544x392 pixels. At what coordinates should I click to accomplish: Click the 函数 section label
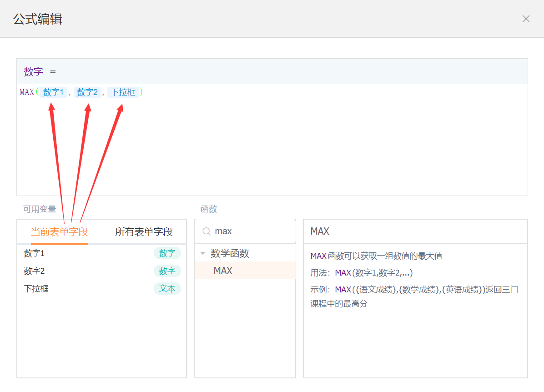click(x=209, y=209)
